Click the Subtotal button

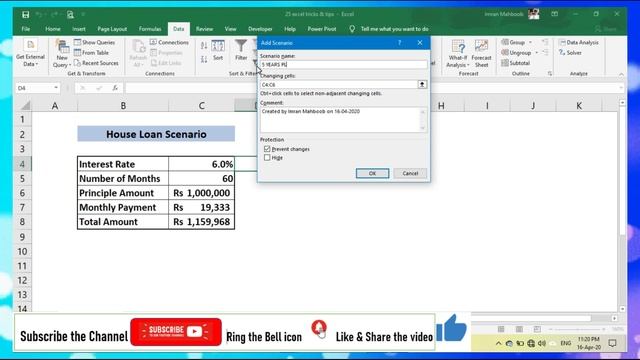coord(516,63)
